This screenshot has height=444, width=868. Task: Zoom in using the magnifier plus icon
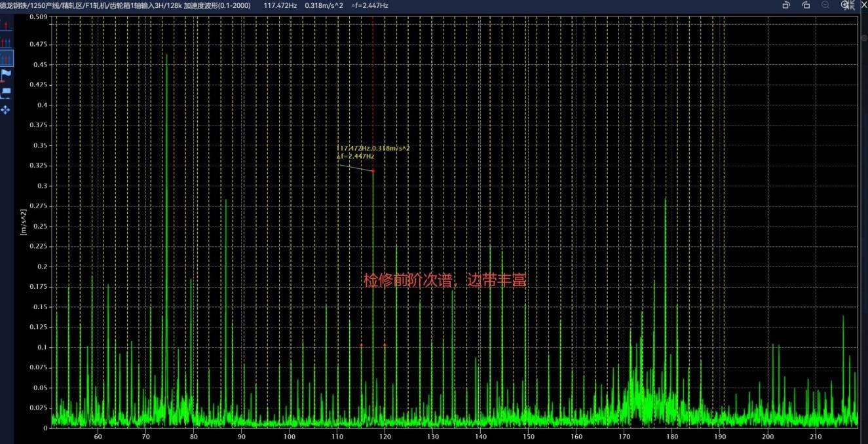click(x=842, y=5)
